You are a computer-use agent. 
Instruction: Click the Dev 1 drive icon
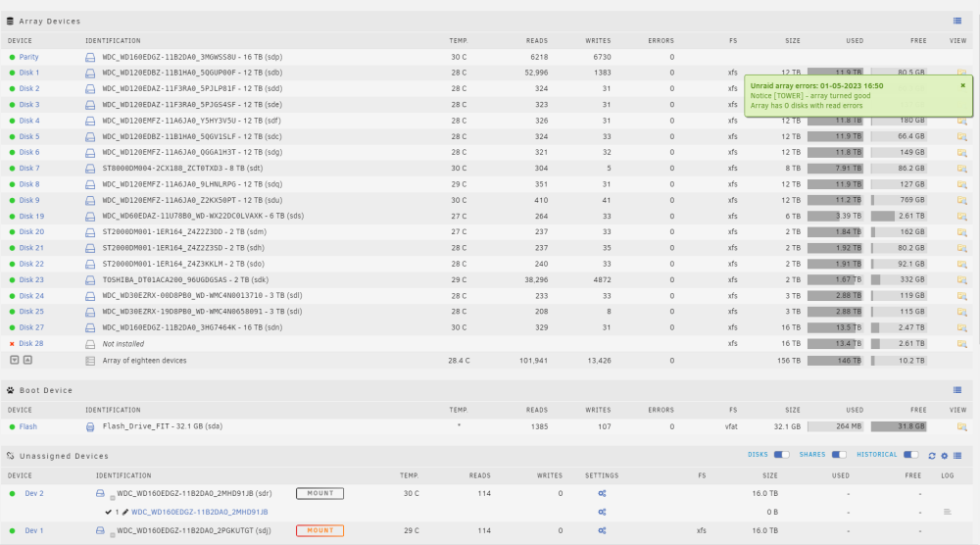click(100, 530)
